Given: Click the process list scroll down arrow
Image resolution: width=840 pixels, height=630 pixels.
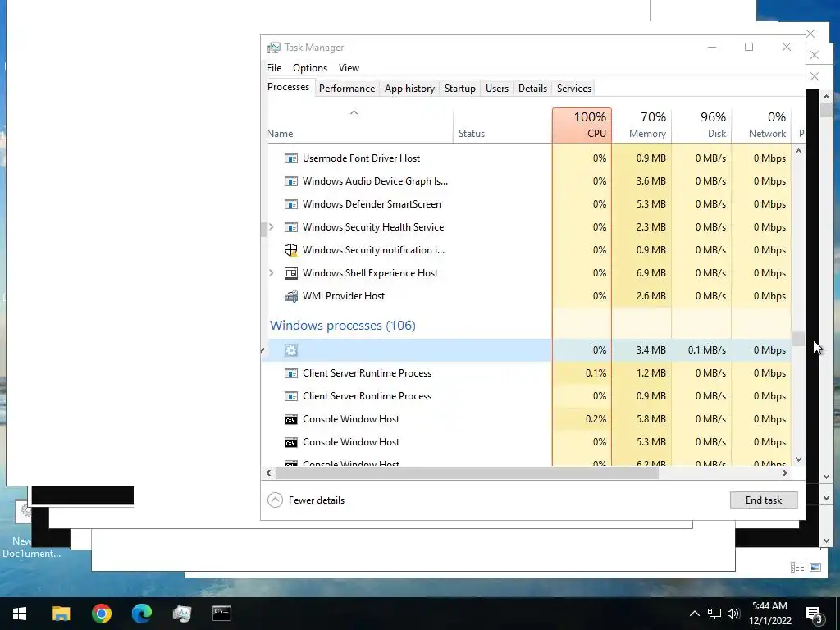Looking at the screenshot, I should (798, 459).
